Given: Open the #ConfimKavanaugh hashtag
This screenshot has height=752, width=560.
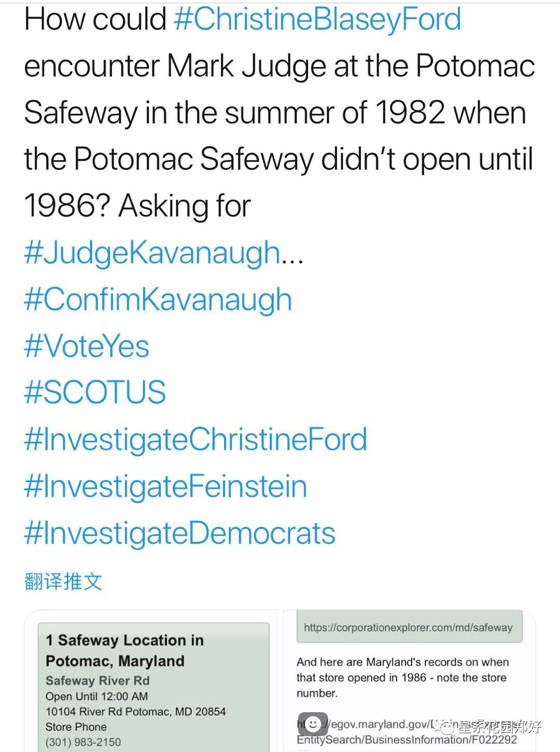Looking at the screenshot, I should pyautogui.click(x=158, y=300).
